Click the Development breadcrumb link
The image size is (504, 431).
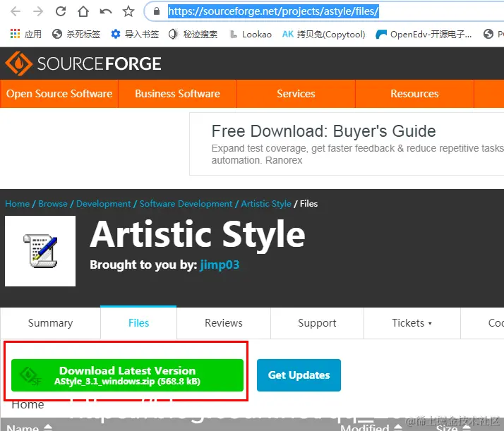coord(104,204)
